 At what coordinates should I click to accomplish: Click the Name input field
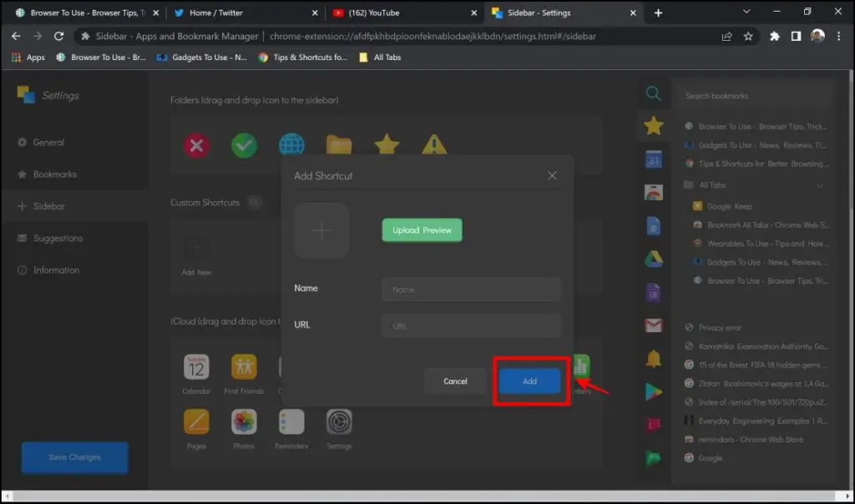470,289
